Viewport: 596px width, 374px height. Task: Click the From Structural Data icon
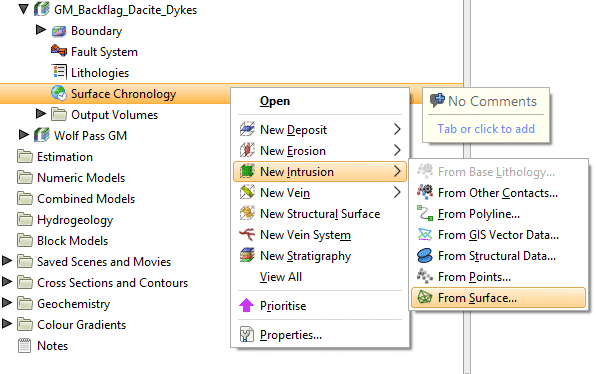(x=425, y=256)
